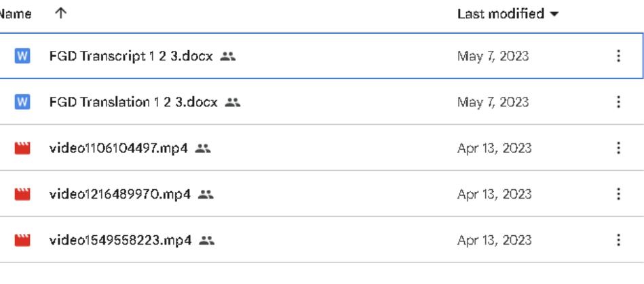Reverse sort direction with Name arrow

pyautogui.click(x=60, y=14)
